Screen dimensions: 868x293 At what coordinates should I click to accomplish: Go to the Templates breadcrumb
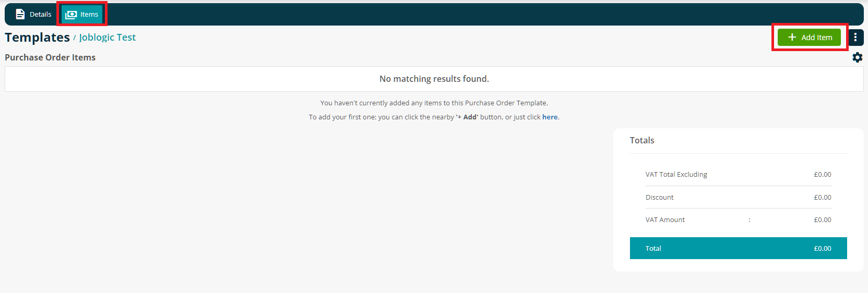point(38,38)
